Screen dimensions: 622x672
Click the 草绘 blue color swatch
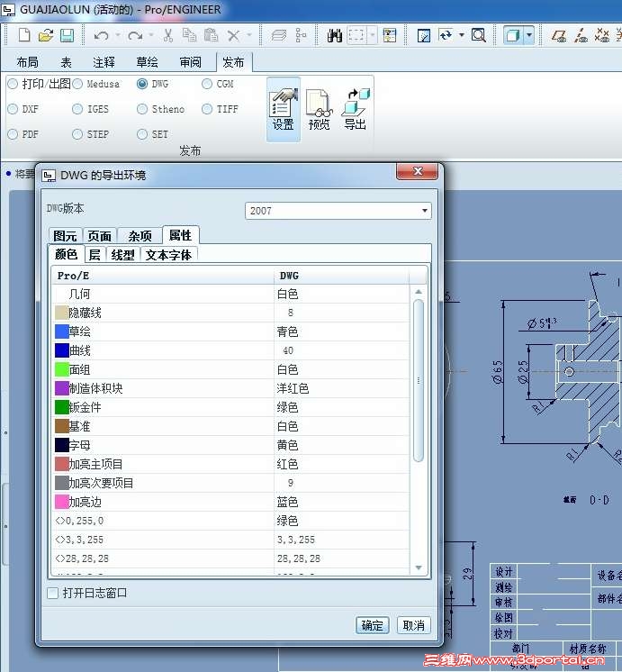tap(62, 331)
